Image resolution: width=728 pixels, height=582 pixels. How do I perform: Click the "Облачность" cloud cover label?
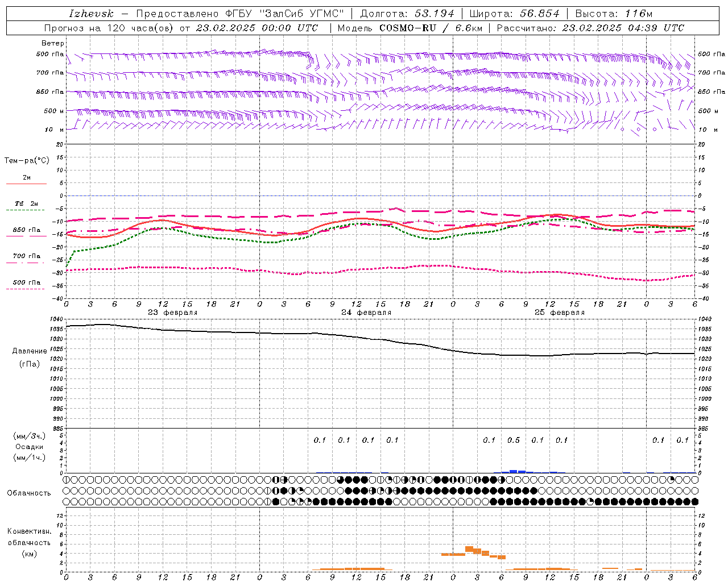click(x=29, y=493)
